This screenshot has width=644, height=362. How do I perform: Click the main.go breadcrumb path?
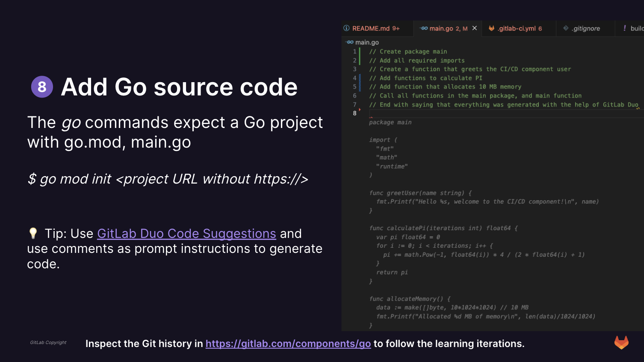pyautogui.click(x=367, y=42)
